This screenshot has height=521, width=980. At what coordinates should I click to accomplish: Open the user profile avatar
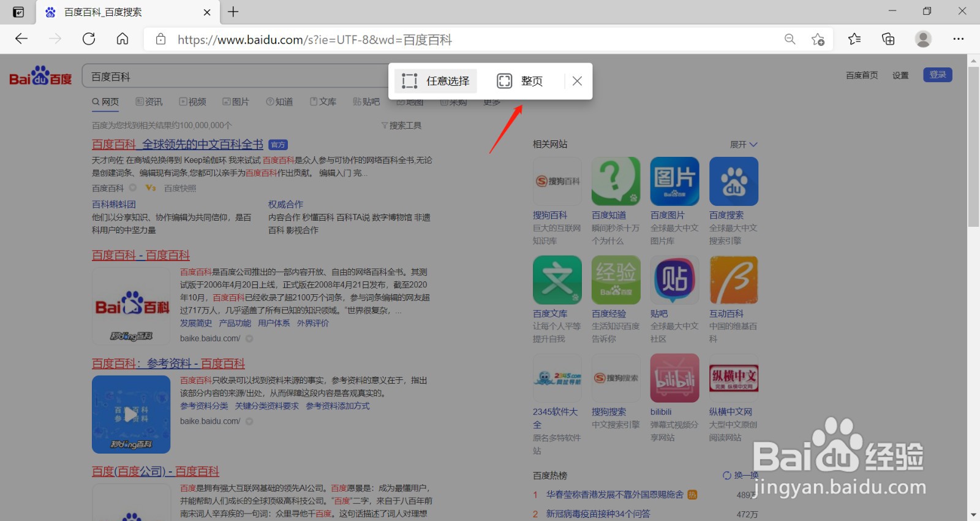[x=923, y=39]
